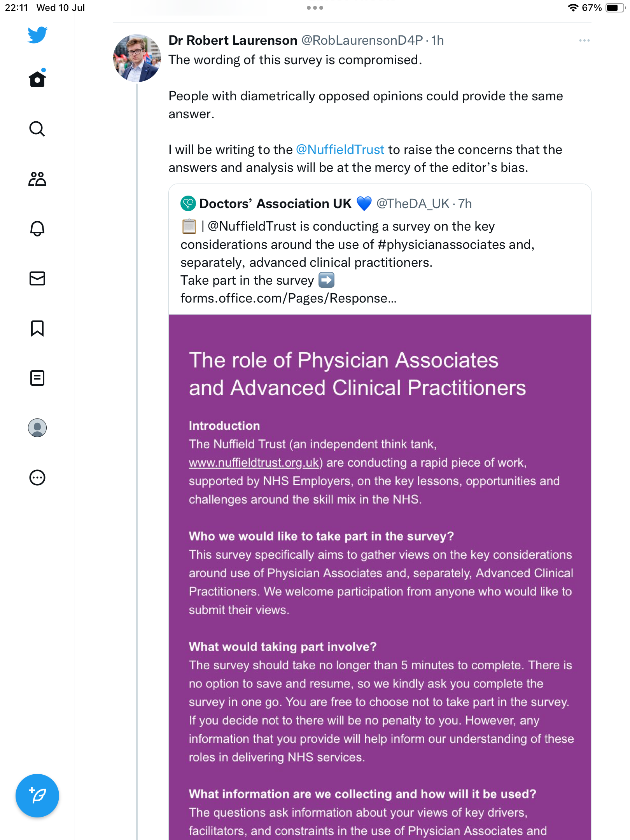Open the Search page

[37, 129]
